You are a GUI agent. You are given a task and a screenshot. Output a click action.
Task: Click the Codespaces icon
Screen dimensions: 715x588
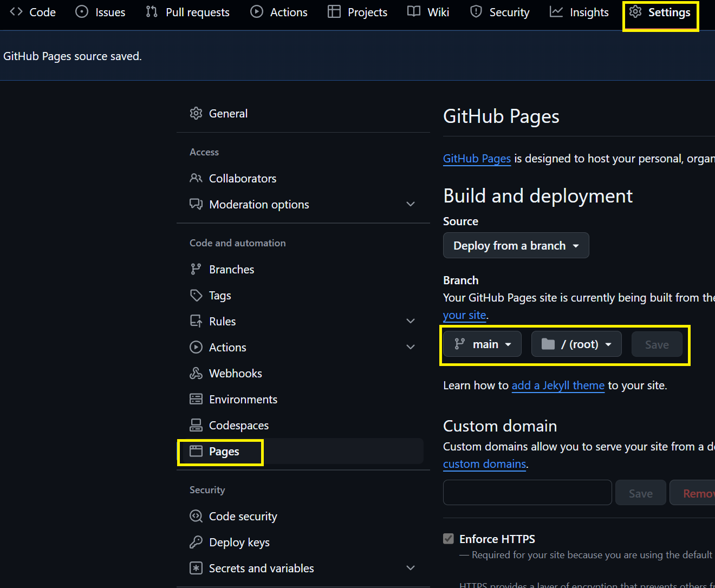click(x=196, y=425)
